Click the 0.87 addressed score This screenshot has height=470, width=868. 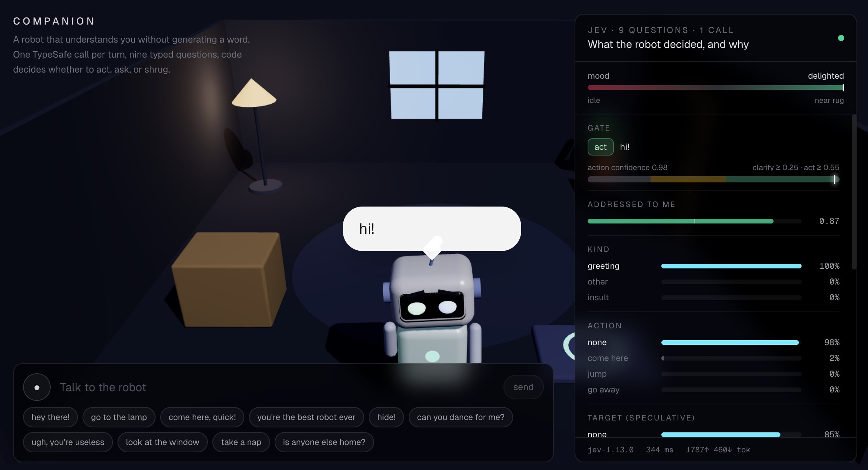tap(829, 221)
